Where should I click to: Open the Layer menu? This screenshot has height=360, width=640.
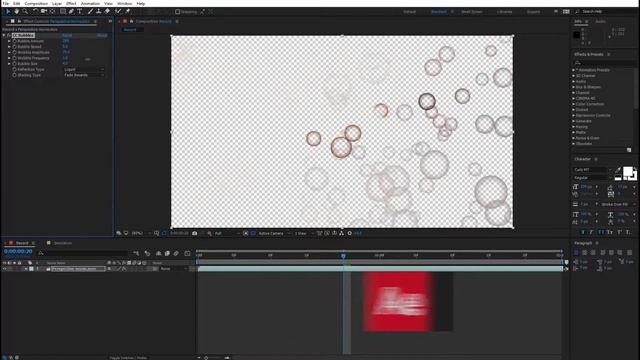57,3
